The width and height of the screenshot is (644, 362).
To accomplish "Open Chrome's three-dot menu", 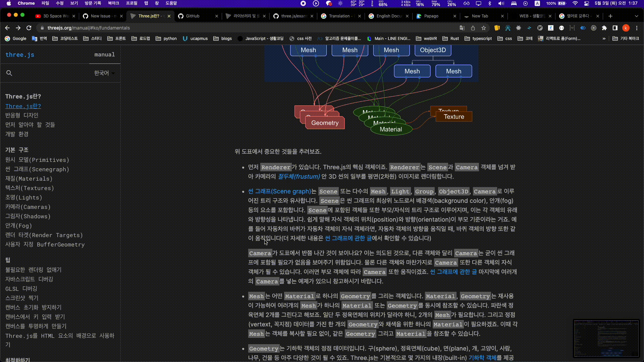I will 637,28.
